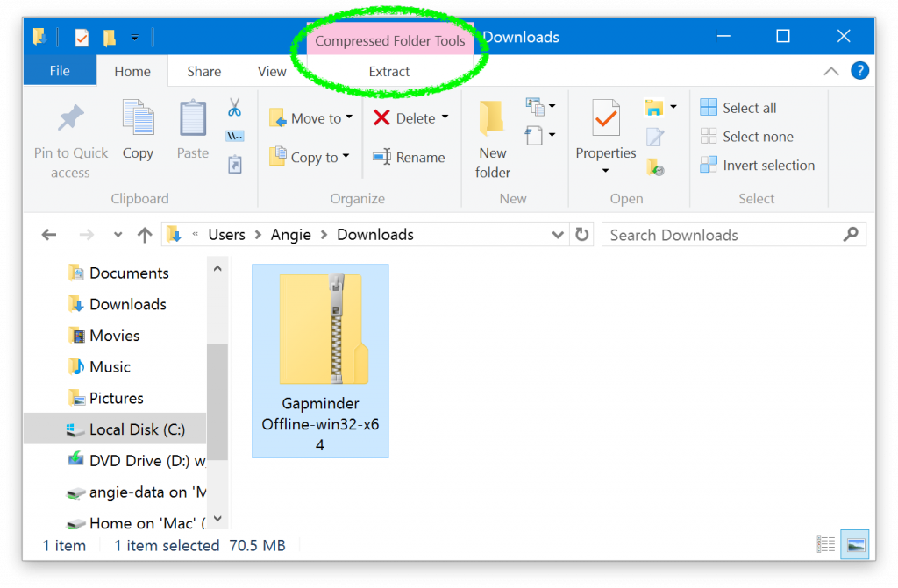Click Users in the breadcrumb path

(226, 235)
